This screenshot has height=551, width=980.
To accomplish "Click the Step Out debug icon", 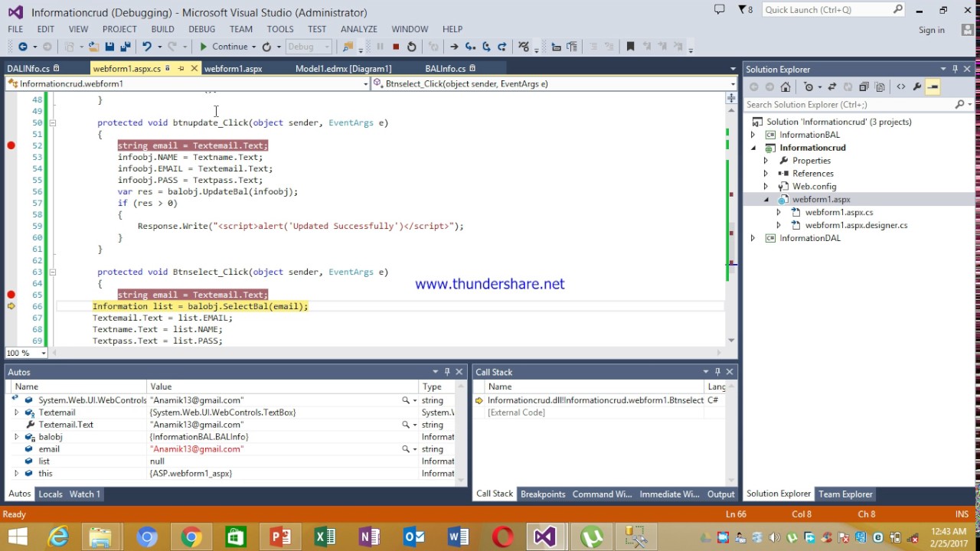I will coord(502,47).
